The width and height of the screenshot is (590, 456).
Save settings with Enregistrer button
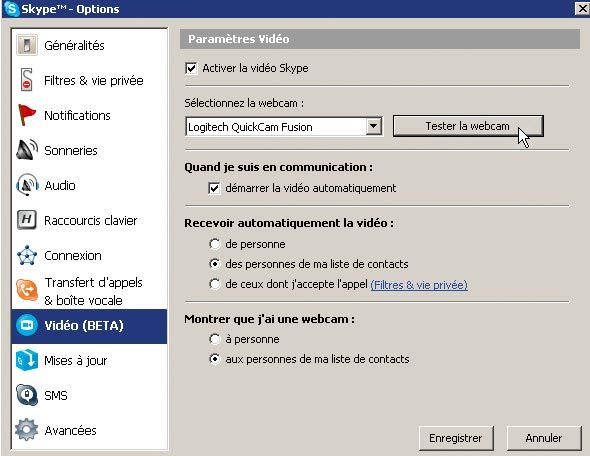456,438
